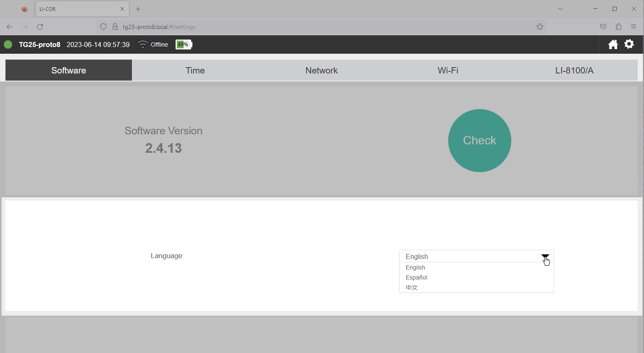
Task: Click the version number 2.4.13
Action: click(x=163, y=148)
